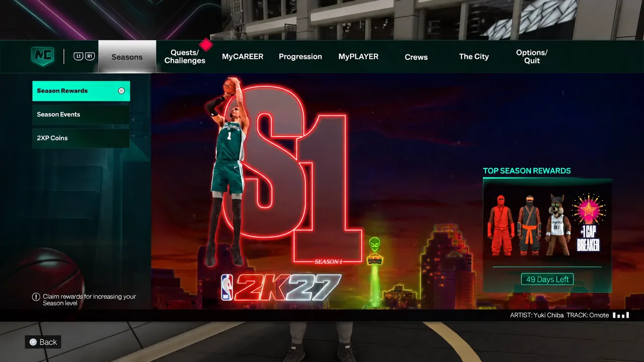Click the jersey number 1 player figure
The width and height of the screenshot is (644, 362).
[227, 171]
